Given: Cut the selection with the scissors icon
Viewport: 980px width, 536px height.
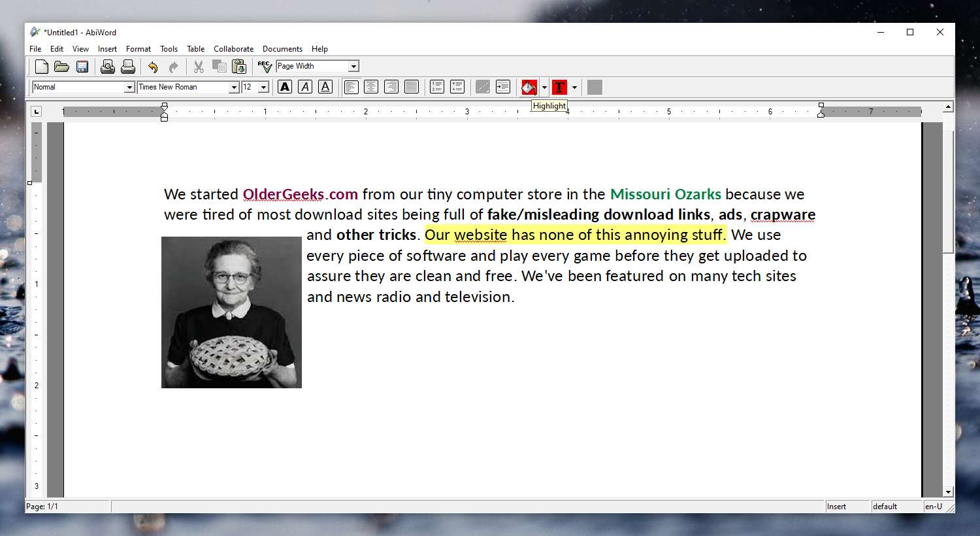Looking at the screenshot, I should (199, 66).
